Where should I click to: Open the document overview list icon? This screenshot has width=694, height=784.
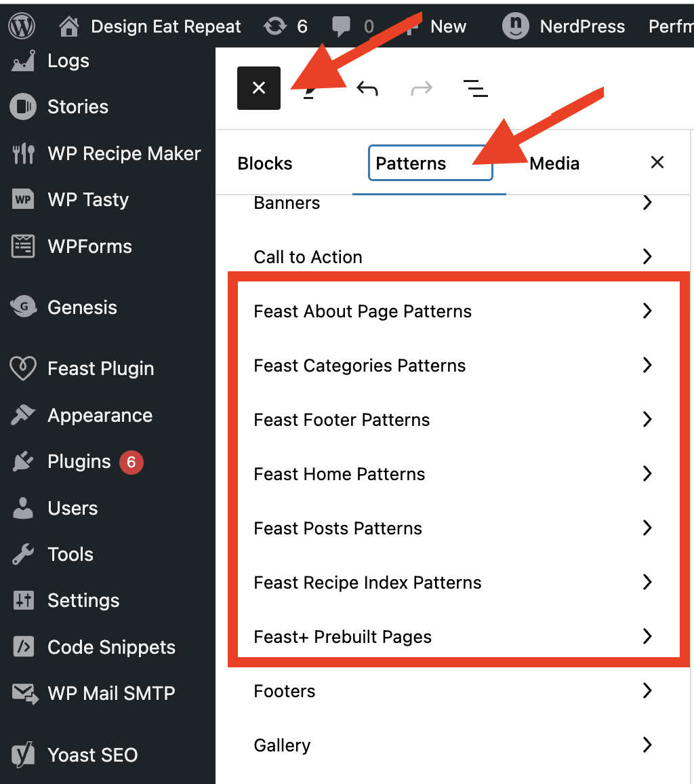[x=476, y=88]
